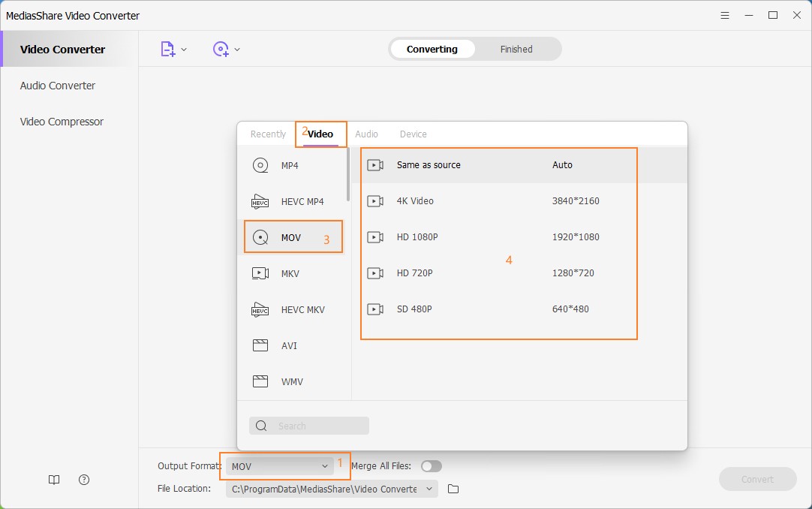
Task: Open the Output Format MOV dropdown
Action: (280, 466)
